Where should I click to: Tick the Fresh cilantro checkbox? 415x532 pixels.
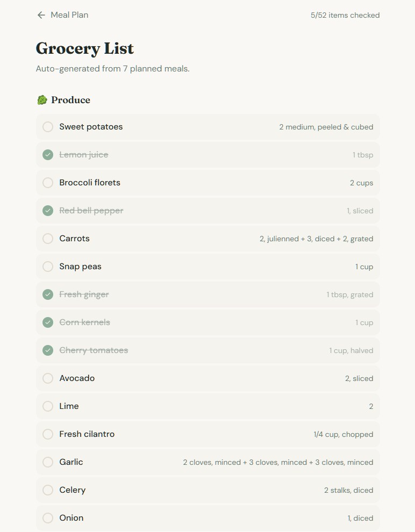click(48, 434)
